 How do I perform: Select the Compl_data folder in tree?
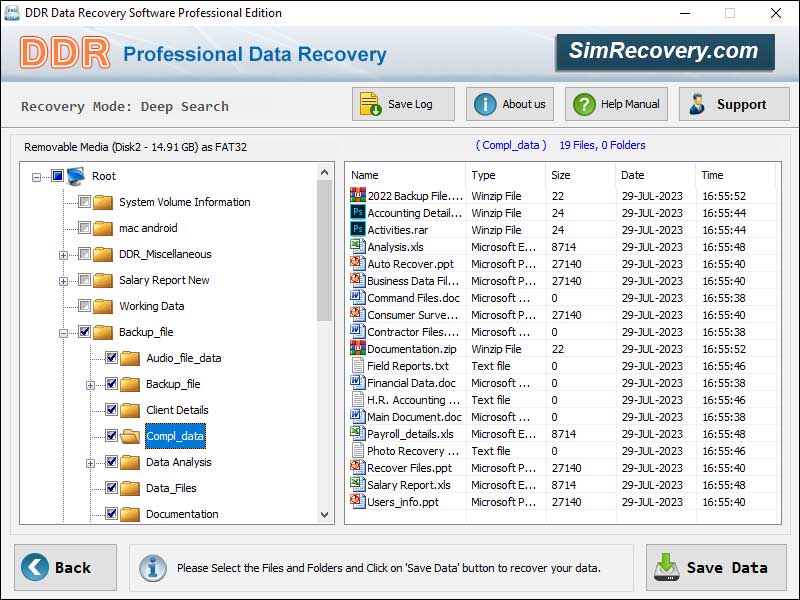(x=175, y=436)
